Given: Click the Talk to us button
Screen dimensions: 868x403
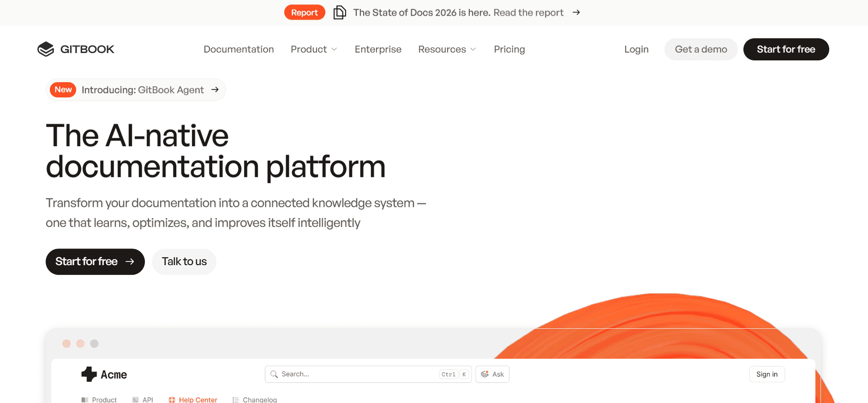Looking at the screenshot, I should tap(184, 261).
